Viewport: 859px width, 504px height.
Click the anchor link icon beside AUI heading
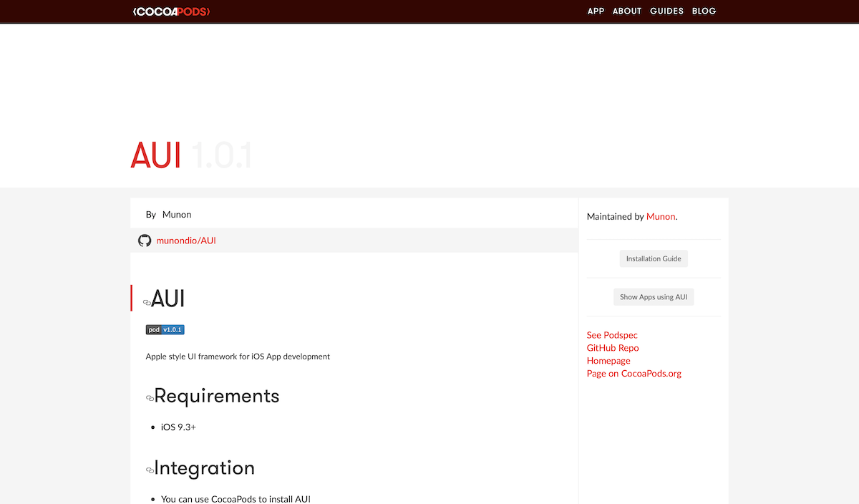(147, 303)
